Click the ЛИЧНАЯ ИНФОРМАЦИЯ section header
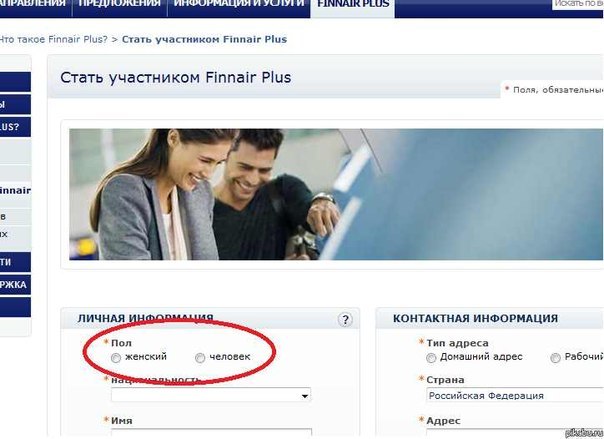 145,318
